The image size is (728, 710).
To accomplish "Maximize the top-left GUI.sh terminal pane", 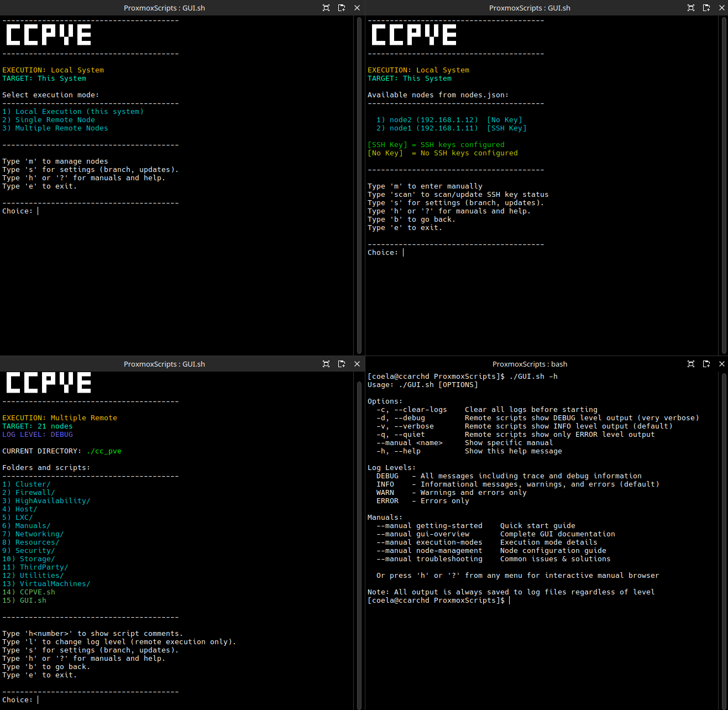I will (326, 8).
